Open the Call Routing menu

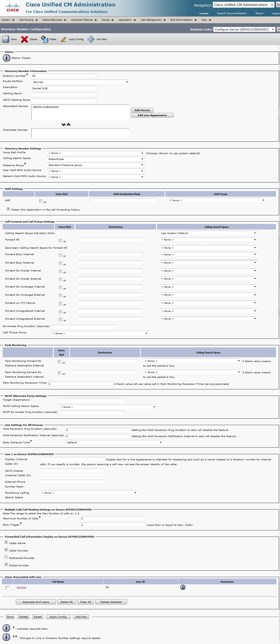(x=28, y=20)
